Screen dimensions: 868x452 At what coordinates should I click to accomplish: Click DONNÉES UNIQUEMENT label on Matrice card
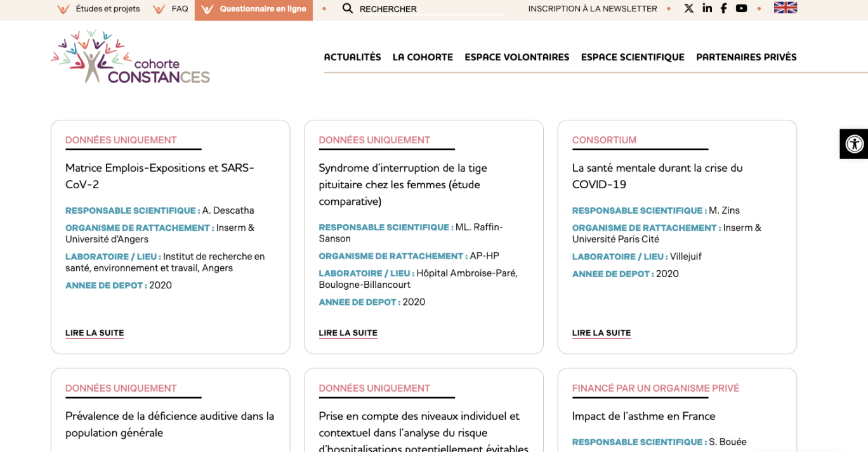pyautogui.click(x=121, y=140)
